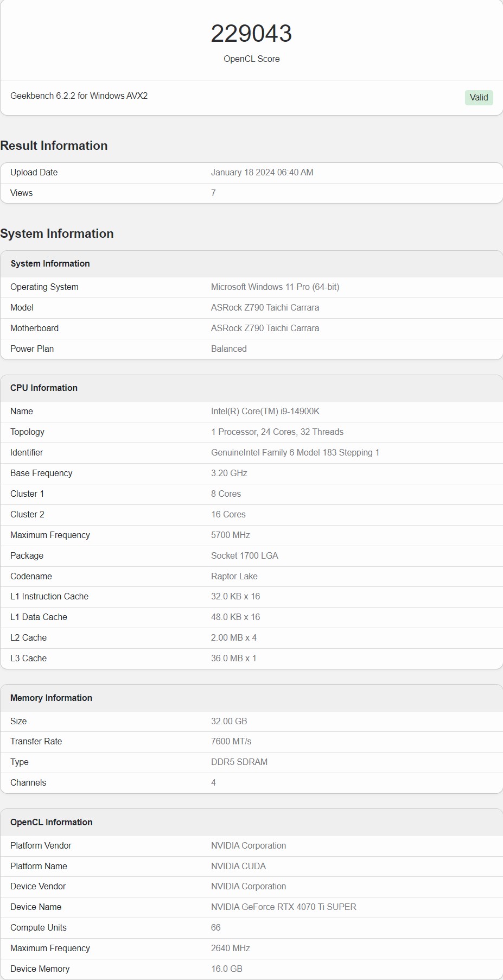Click memory Type value 'DDR5 SDRAM'
The width and height of the screenshot is (503, 980).
(239, 762)
